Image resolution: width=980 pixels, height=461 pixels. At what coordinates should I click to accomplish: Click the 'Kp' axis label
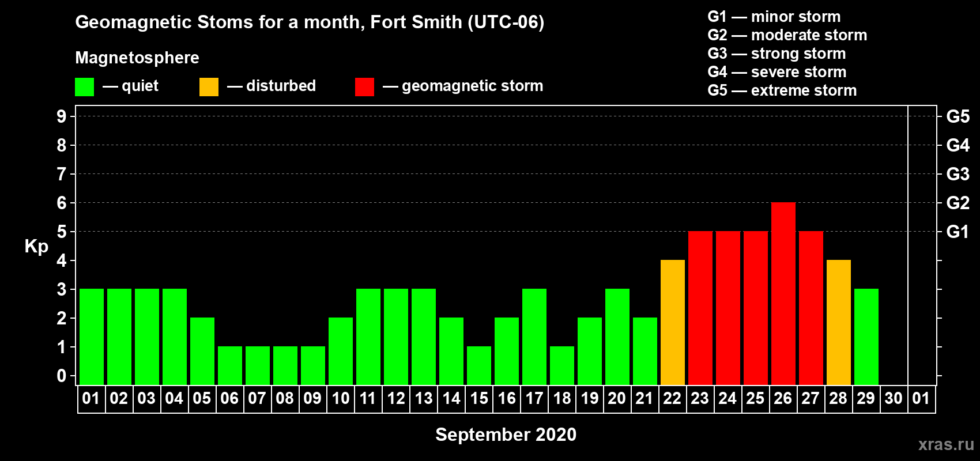click(x=36, y=247)
